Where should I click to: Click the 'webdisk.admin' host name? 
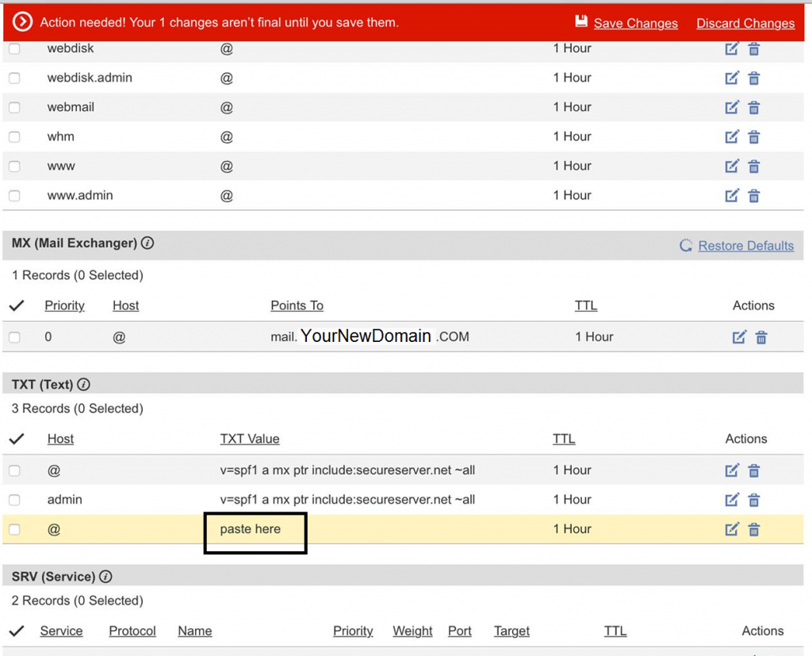click(x=90, y=78)
